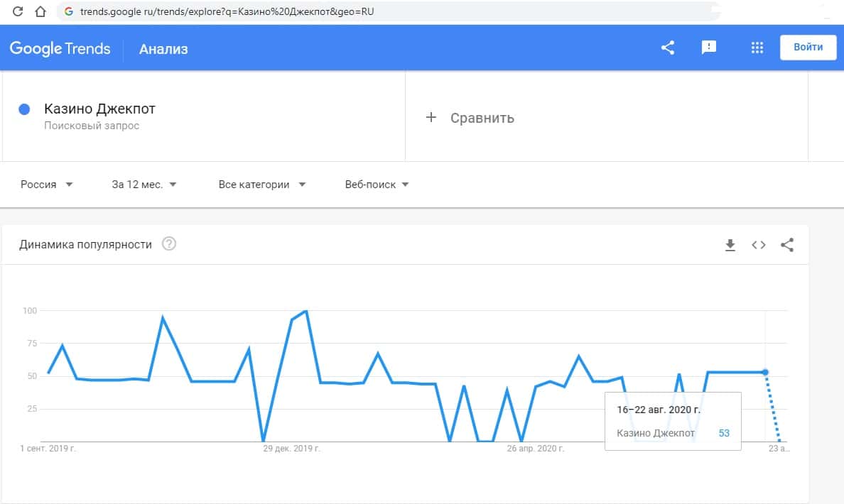Click the browser address bar URL
The image size is (844, 504).
pyautogui.click(x=227, y=11)
